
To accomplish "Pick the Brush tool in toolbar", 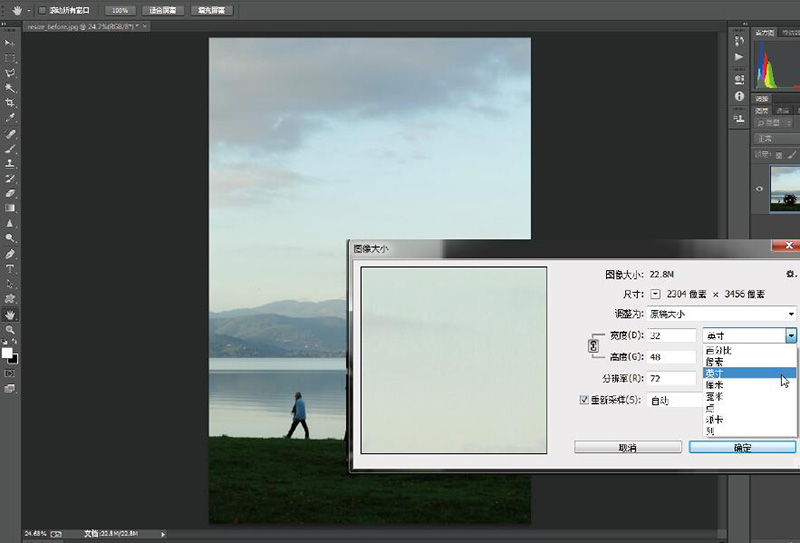I will tap(10, 148).
